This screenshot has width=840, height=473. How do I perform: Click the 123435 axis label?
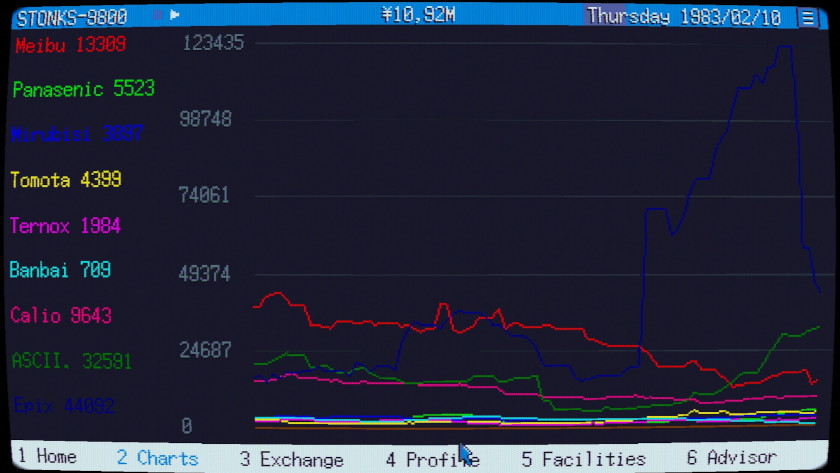coord(213,42)
